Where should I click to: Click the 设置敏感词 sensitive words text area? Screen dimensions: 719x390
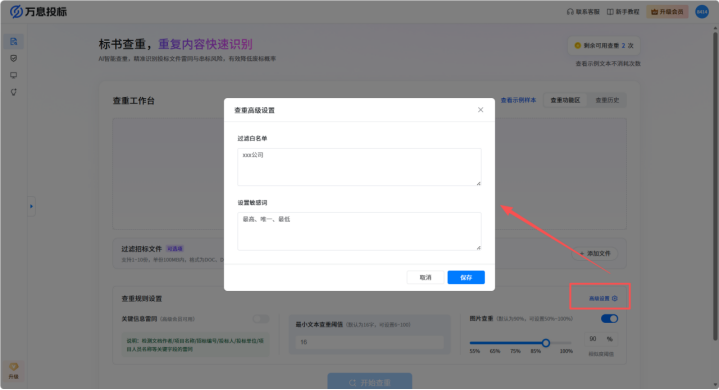359,231
